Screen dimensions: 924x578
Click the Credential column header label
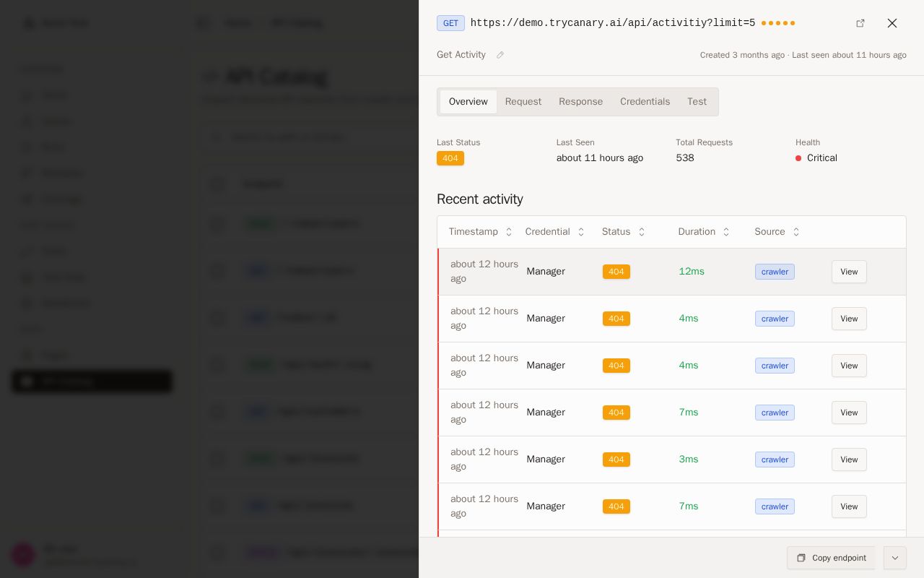coord(548,232)
